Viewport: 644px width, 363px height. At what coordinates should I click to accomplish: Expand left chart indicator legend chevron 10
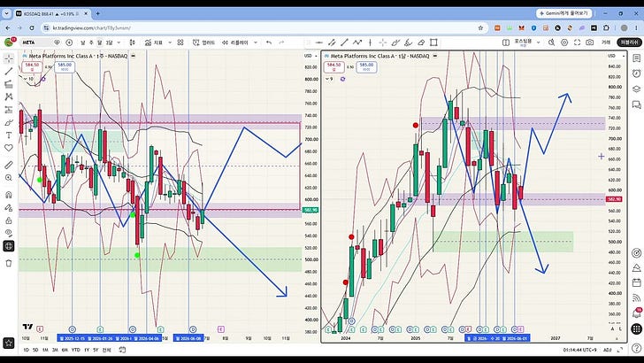(x=28, y=79)
